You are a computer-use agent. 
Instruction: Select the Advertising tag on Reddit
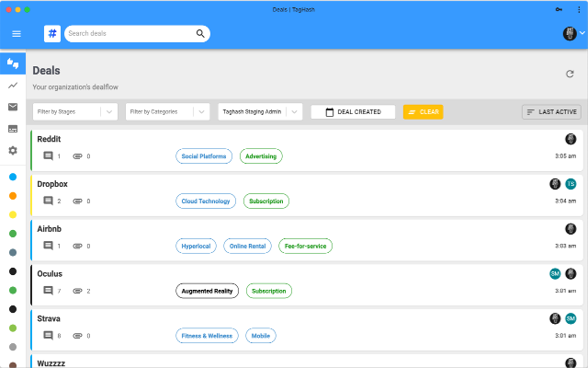coord(261,156)
